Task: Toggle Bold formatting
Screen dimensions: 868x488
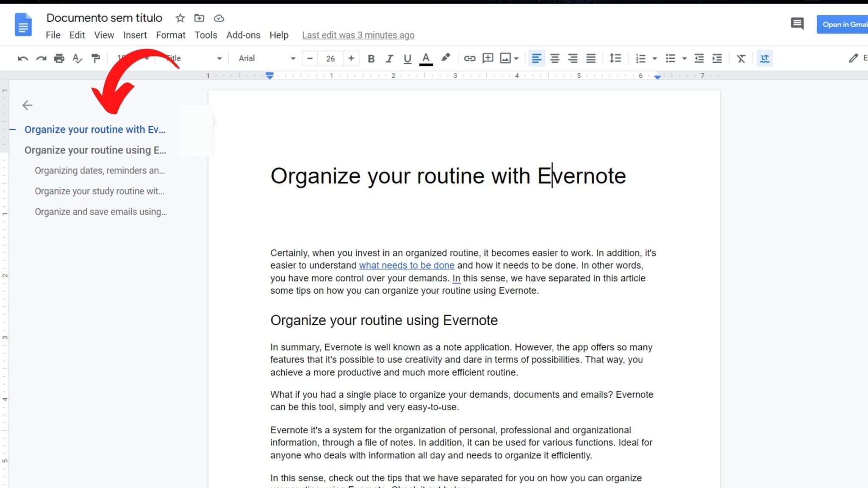Action: click(371, 58)
